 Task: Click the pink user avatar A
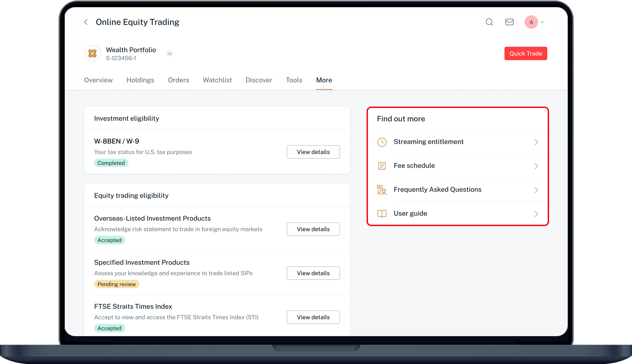click(x=531, y=22)
